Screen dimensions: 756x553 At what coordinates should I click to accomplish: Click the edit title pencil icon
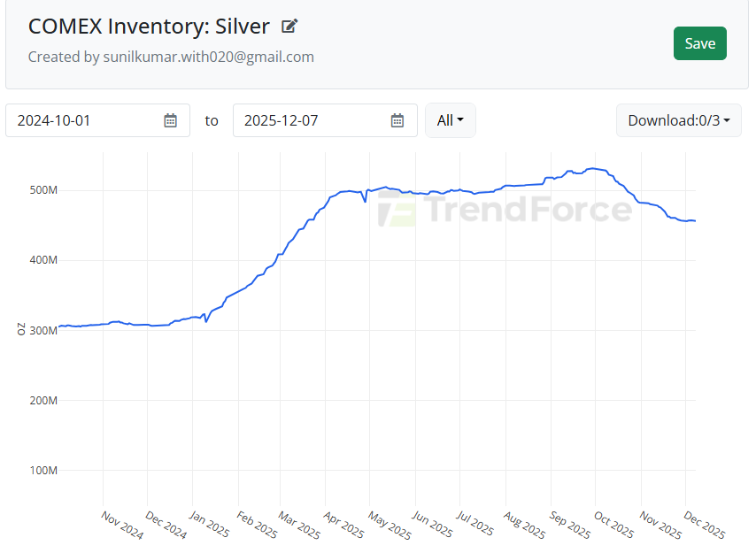pos(289,27)
